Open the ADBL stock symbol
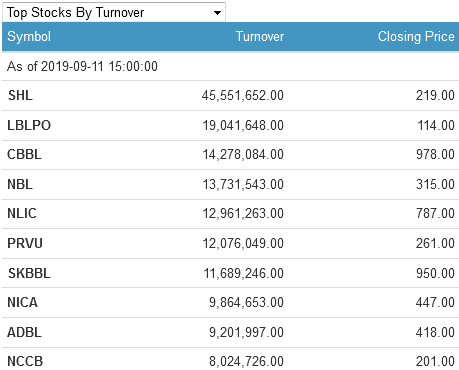 click(24, 332)
